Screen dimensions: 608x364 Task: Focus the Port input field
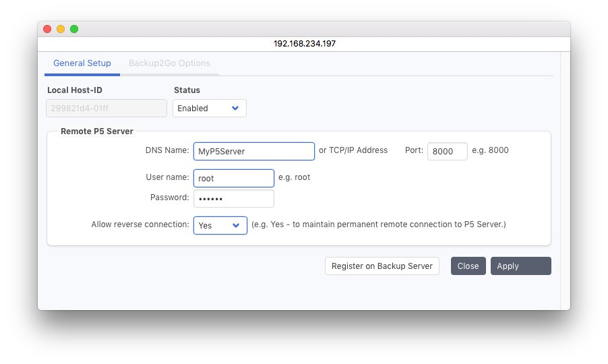click(447, 152)
